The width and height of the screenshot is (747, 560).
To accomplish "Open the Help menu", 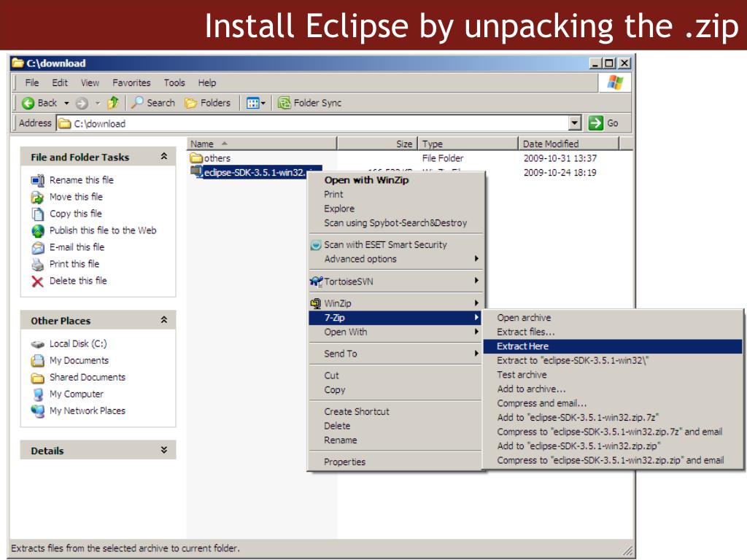I will (207, 83).
